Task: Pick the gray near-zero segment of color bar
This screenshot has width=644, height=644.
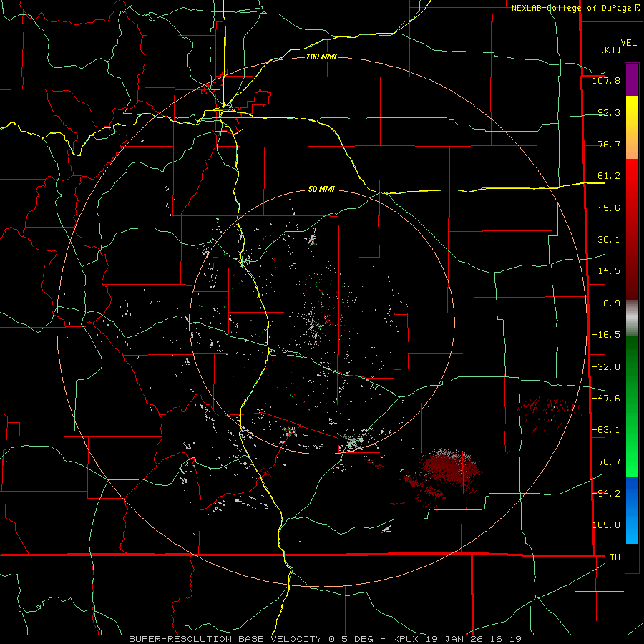Action: (x=632, y=317)
